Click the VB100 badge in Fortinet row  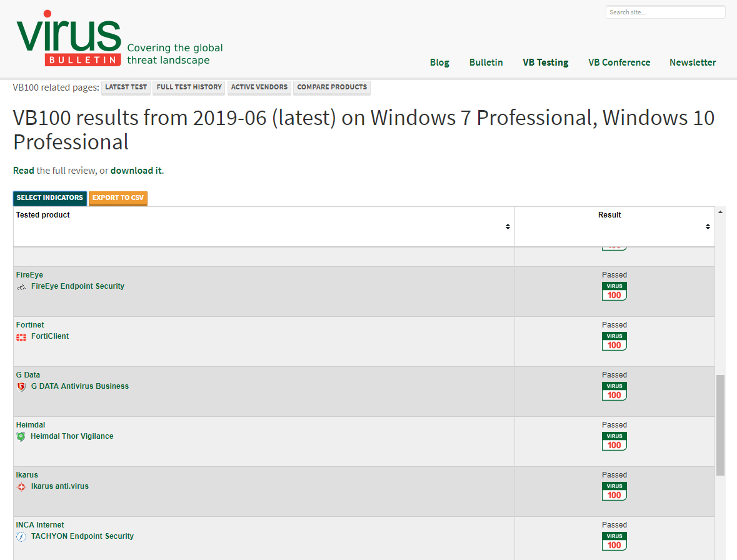coord(614,341)
